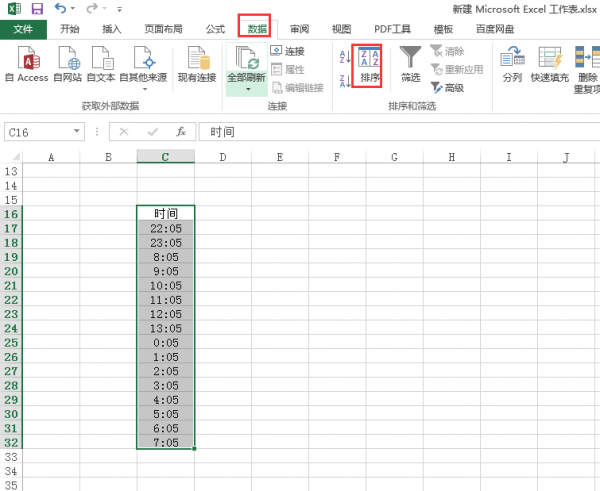Select the cell containing 4:05
The height and width of the screenshot is (491, 600).
tap(166, 400)
